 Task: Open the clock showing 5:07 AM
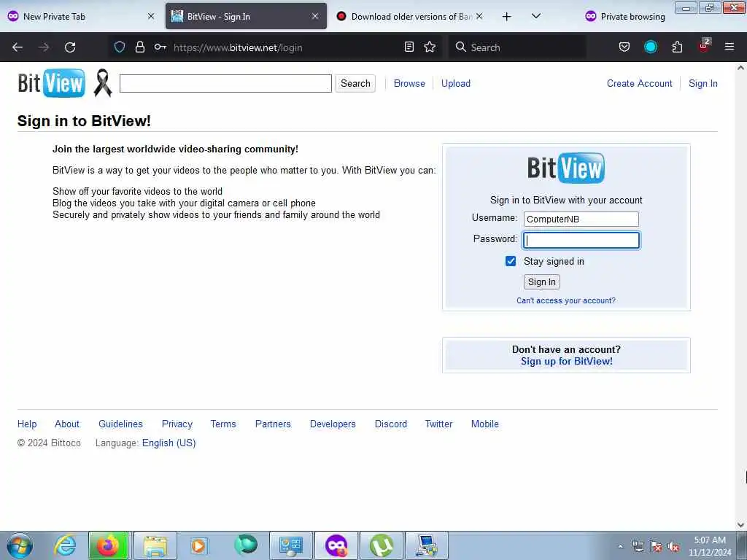(710, 546)
